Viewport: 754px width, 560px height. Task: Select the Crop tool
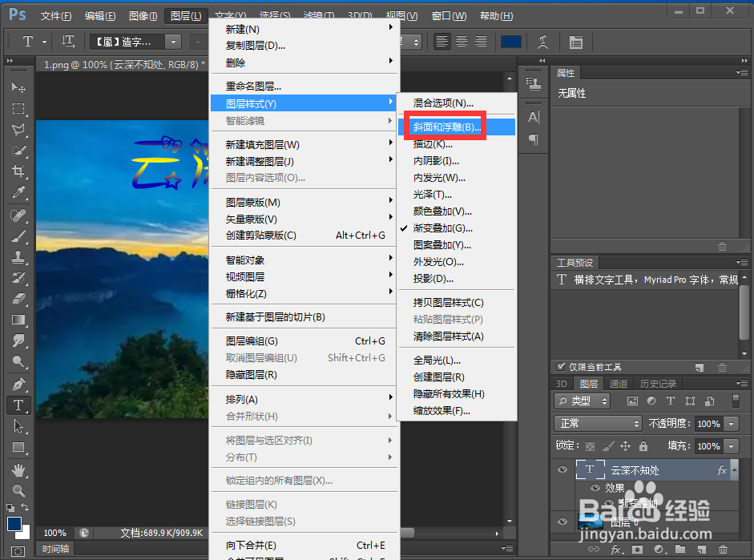pos(18,171)
